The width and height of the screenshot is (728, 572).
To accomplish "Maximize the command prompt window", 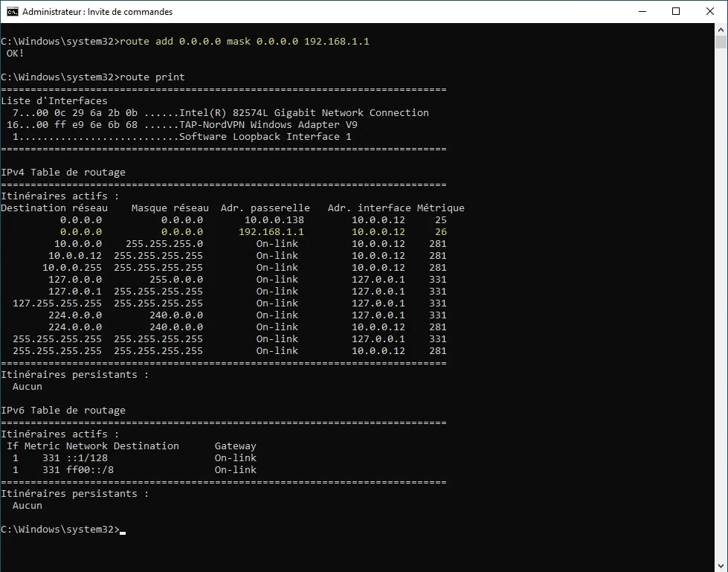I will click(676, 12).
